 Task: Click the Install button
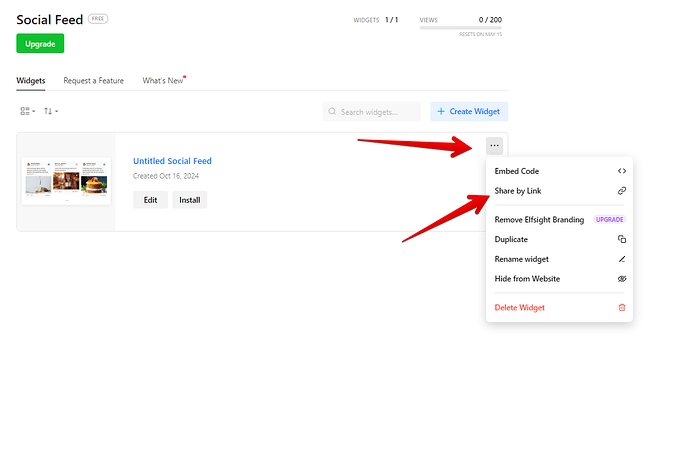(190, 200)
